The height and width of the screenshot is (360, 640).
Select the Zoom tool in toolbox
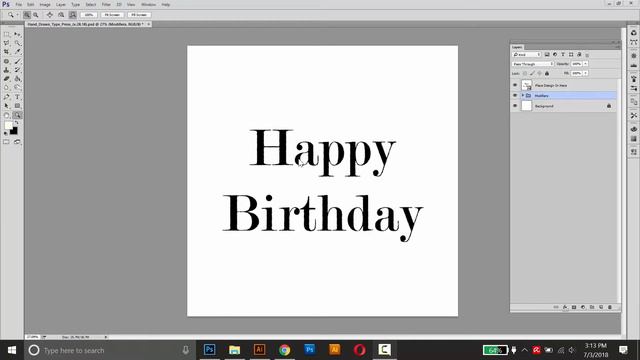click(17, 115)
